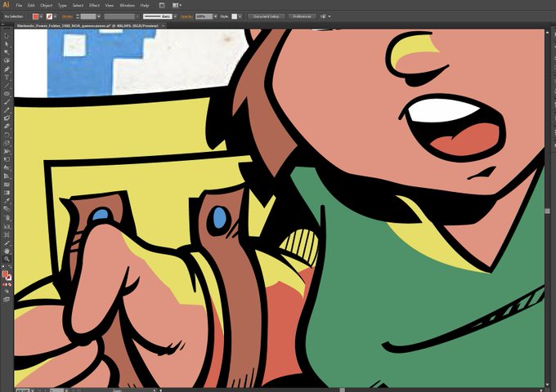Select the Lasso tool
This screenshot has height=392, width=556.
click(7, 60)
